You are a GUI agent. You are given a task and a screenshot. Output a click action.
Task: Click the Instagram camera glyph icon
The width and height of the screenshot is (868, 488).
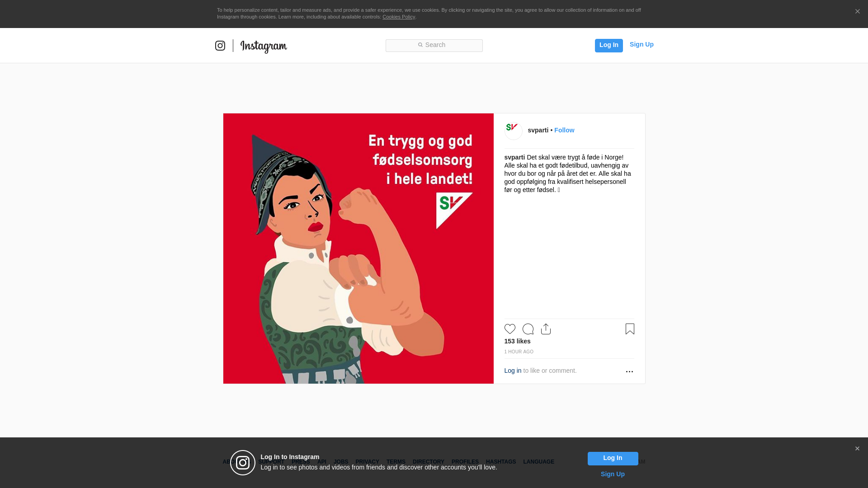point(220,46)
